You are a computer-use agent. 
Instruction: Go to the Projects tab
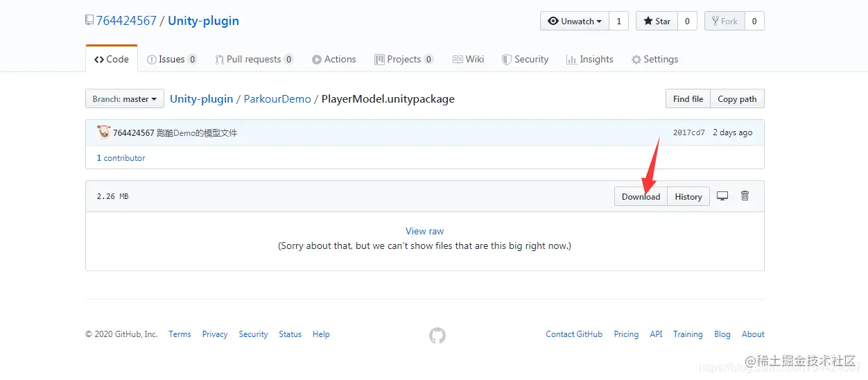click(x=404, y=59)
